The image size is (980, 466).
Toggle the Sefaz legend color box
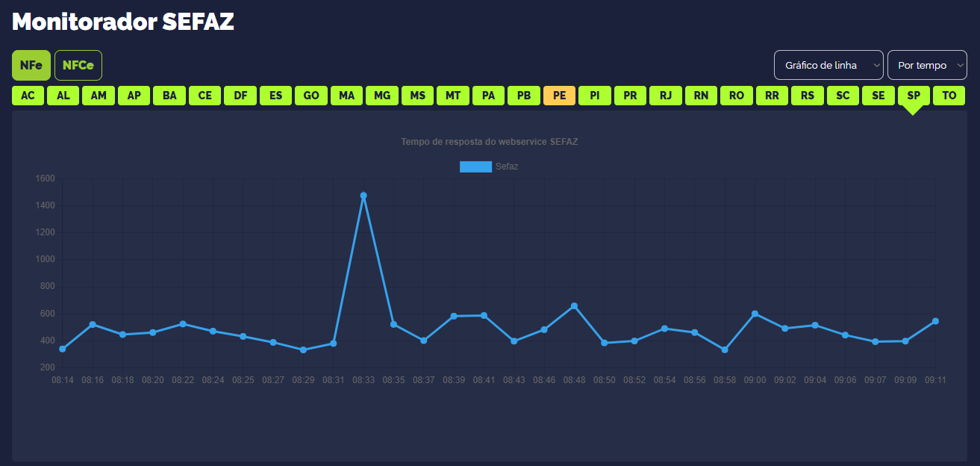click(x=475, y=167)
